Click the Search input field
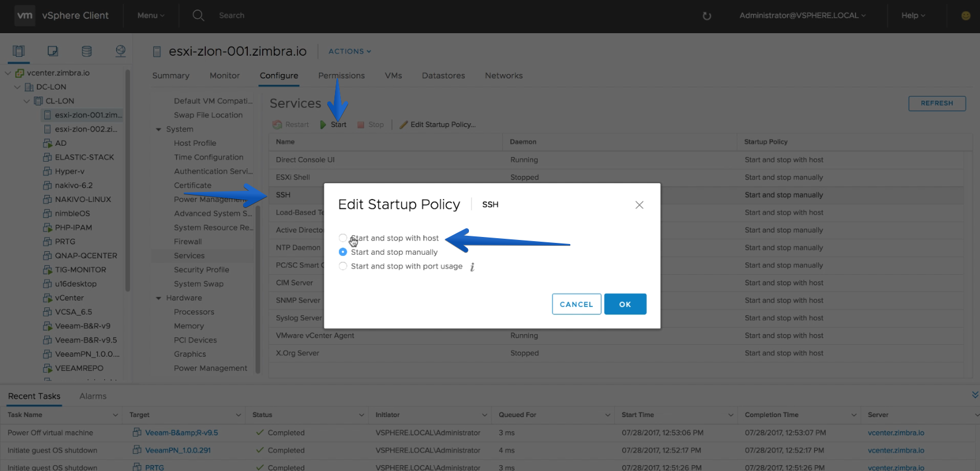The image size is (980, 471). (x=232, y=15)
